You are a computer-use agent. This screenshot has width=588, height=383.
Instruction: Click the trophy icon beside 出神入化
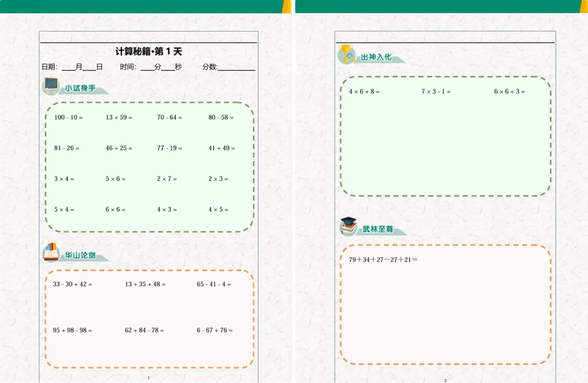[346, 54]
